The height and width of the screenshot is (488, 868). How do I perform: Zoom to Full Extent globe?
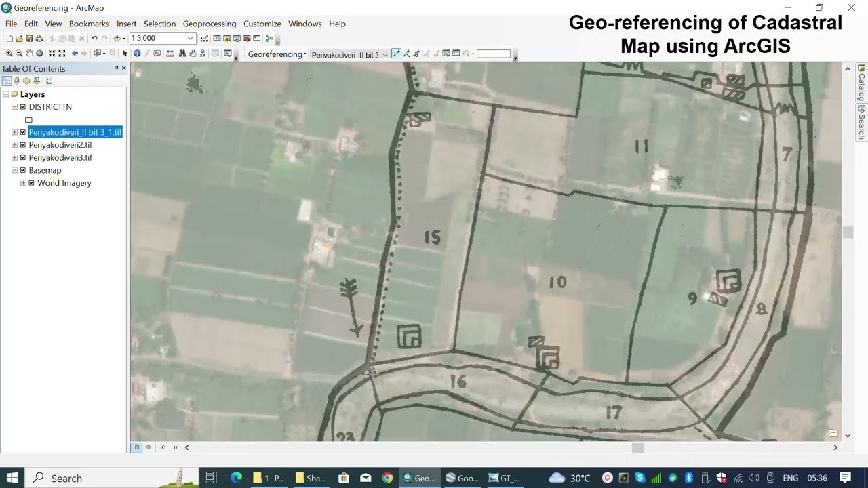pyautogui.click(x=39, y=53)
